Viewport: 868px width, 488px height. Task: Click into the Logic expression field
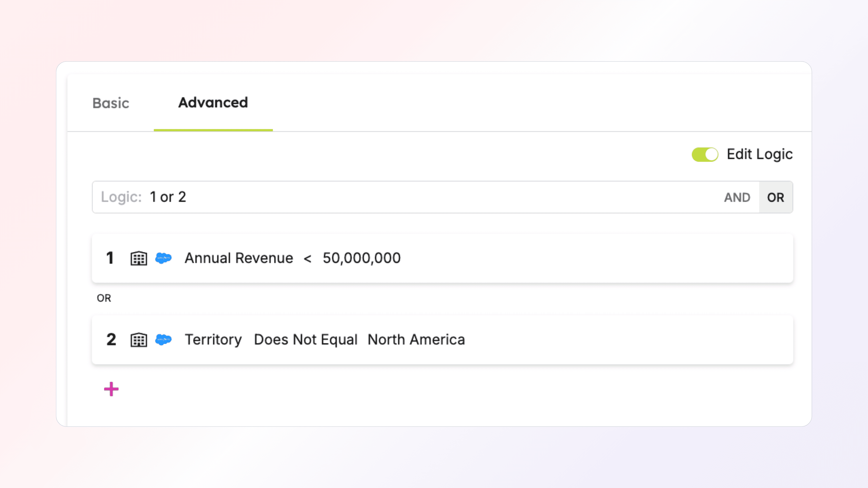[x=404, y=197]
